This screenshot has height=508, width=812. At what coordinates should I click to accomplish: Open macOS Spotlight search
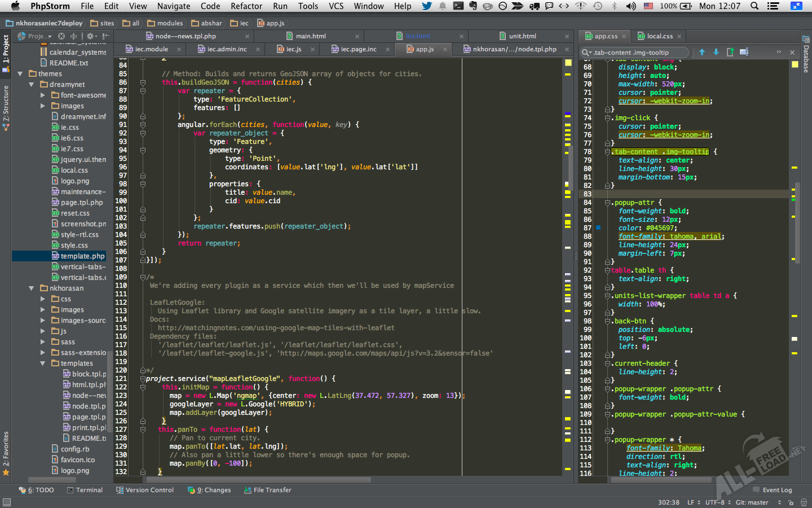(x=754, y=6)
